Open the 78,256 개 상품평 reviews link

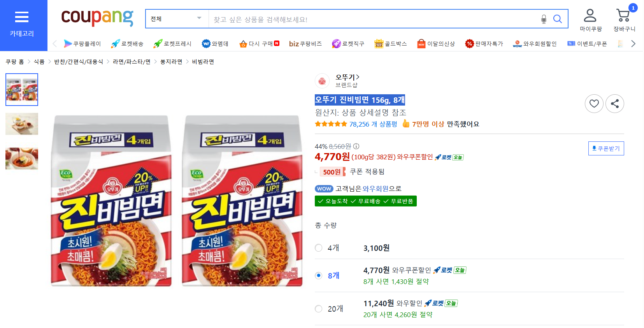click(x=373, y=124)
